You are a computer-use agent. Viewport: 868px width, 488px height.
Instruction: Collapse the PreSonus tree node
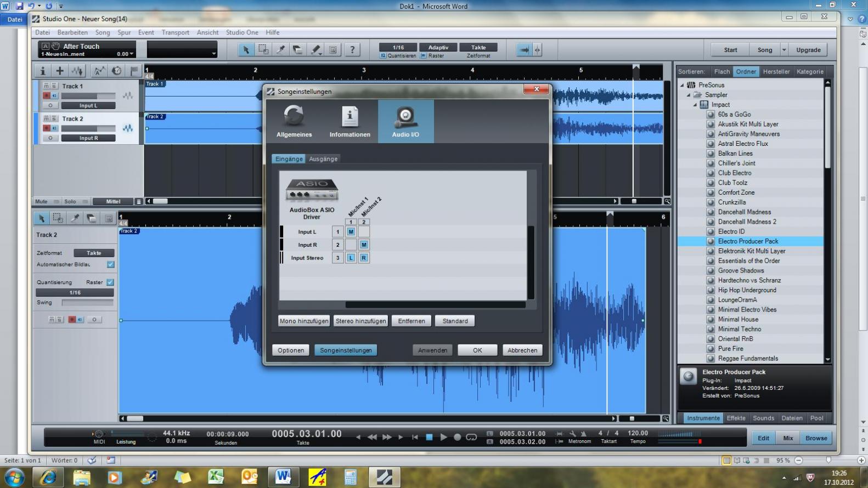[682, 85]
